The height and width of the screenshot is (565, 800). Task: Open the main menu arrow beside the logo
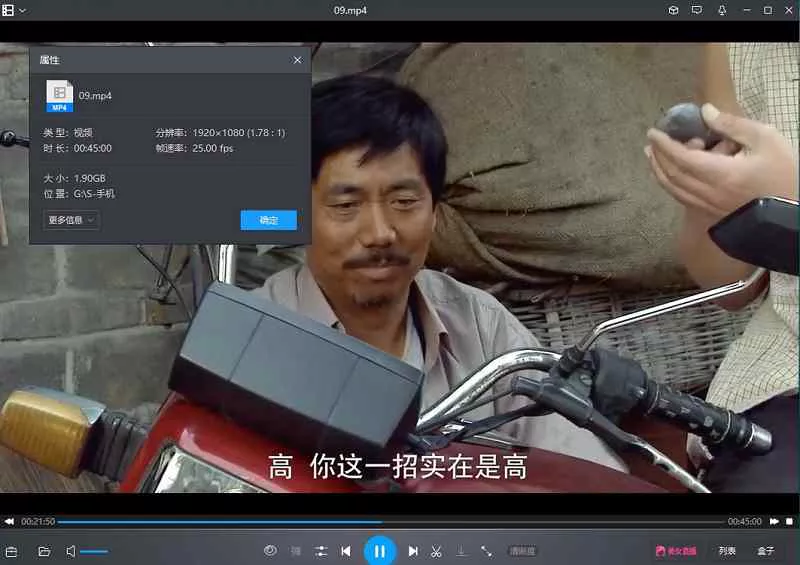23,10
